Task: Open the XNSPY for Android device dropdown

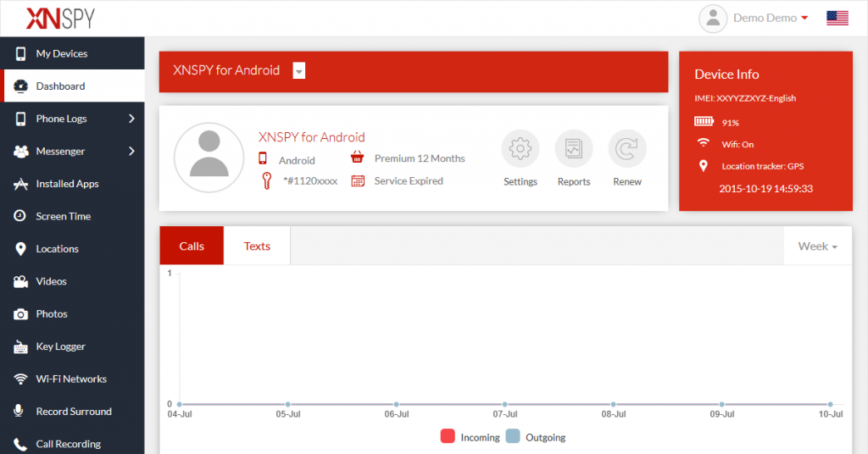Action: (x=299, y=71)
